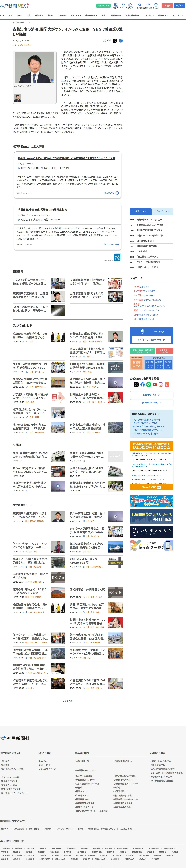Select the 社会 navigation item
Image resolution: width=186 pixels, height=868 pixels.
click(x=28, y=15)
